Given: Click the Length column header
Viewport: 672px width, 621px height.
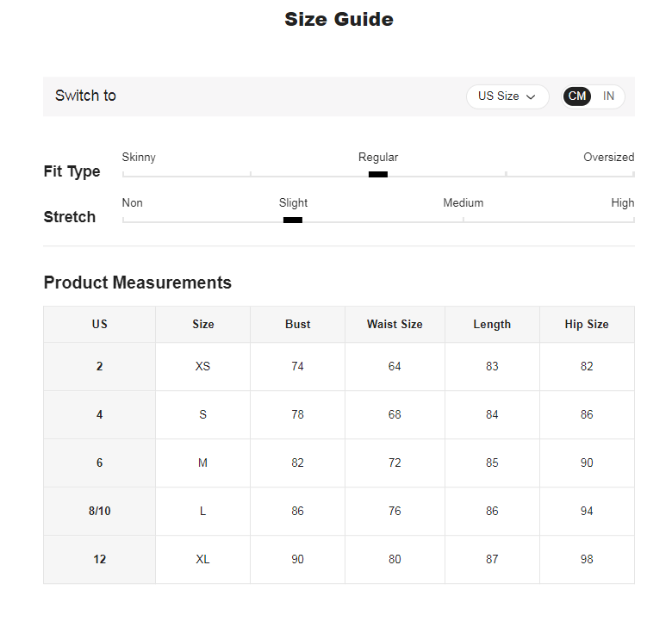Looking at the screenshot, I should click(x=492, y=325).
